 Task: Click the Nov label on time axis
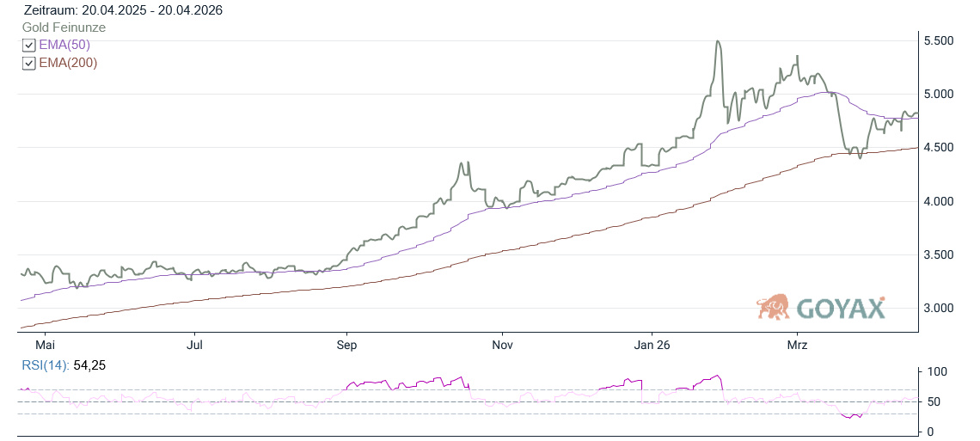tap(502, 345)
